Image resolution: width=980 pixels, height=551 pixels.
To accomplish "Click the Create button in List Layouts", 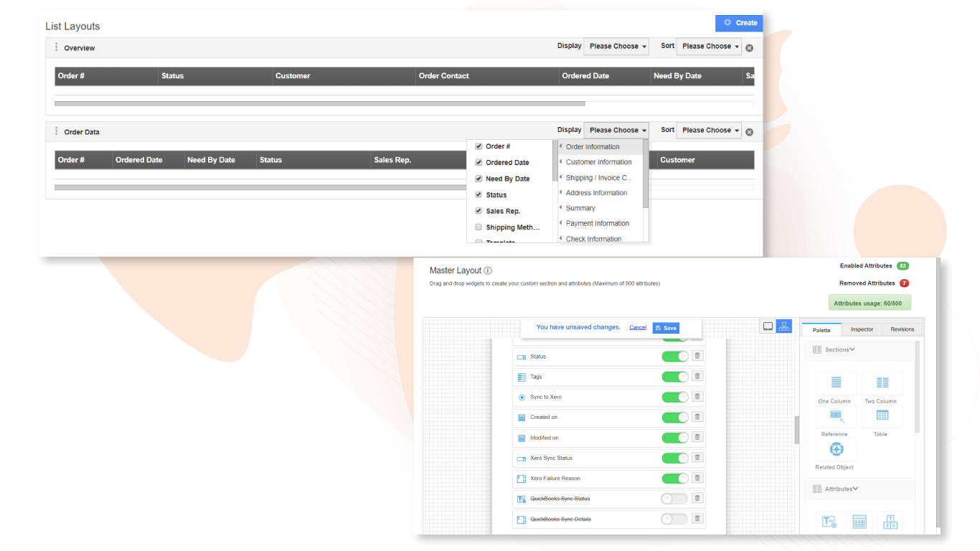I will pyautogui.click(x=739, y=23).
